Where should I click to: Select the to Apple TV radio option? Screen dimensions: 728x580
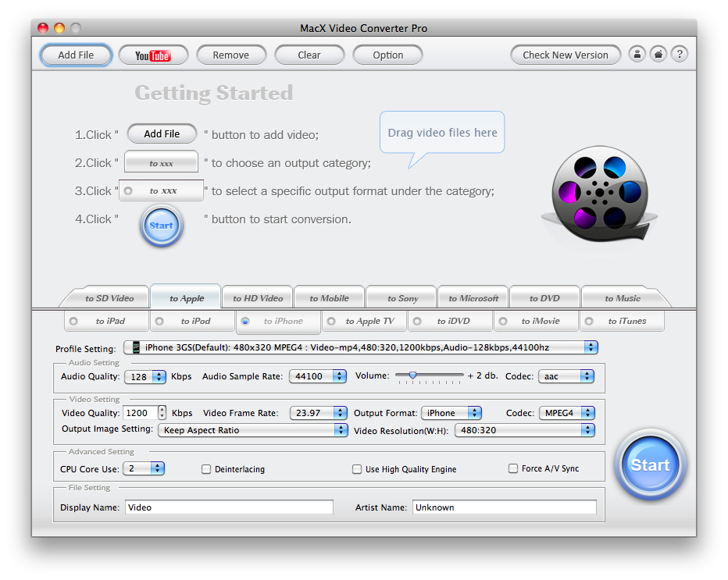[365, 321]
